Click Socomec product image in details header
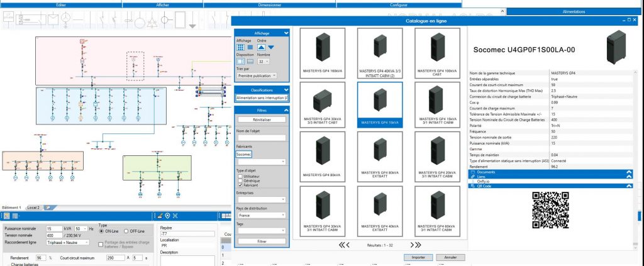 [x=616, y=47]
